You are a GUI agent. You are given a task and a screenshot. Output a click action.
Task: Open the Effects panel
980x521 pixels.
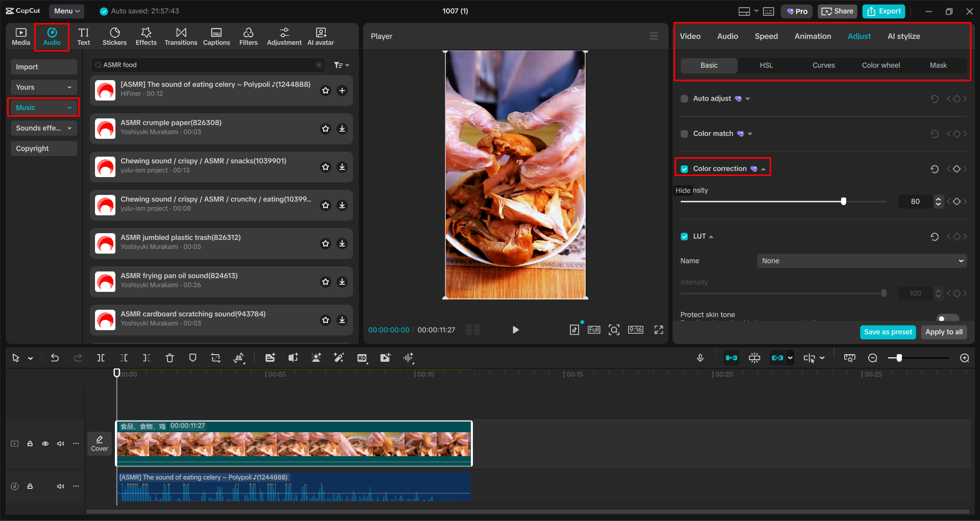tap(146, 36)
